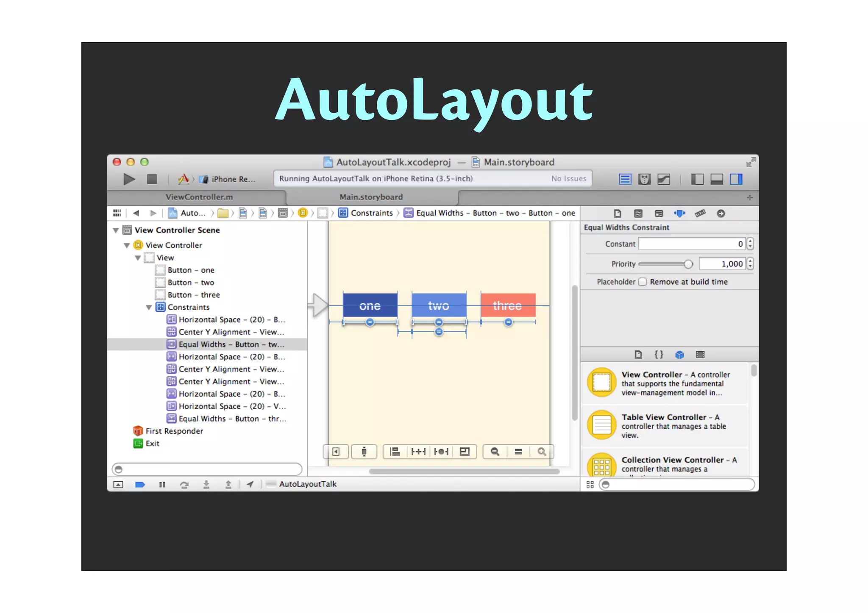
Task: Show the Attributes inspector
Action: (x=679, y=214)
